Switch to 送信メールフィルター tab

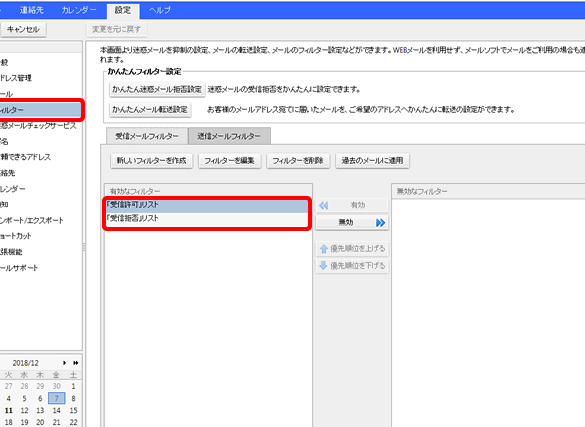pyautogui.click(x=229, y=136)
